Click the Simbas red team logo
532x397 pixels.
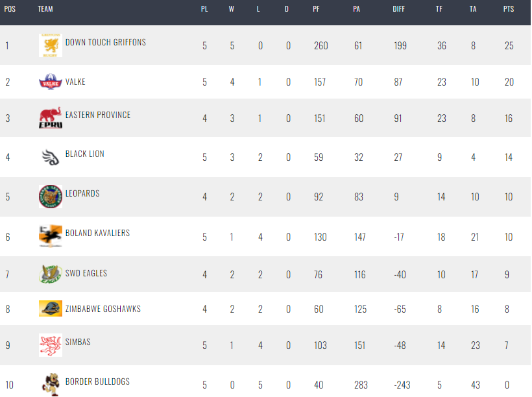point(51,345)
